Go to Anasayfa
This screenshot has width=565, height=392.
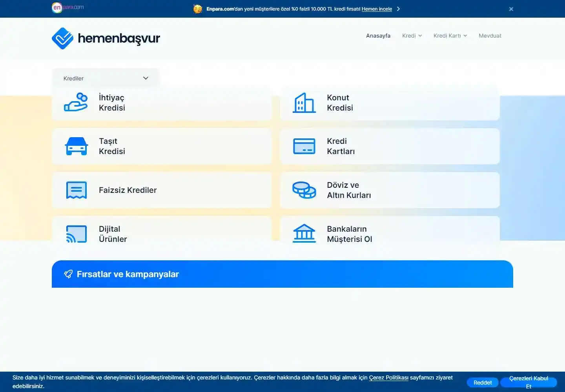click(378, 36)
